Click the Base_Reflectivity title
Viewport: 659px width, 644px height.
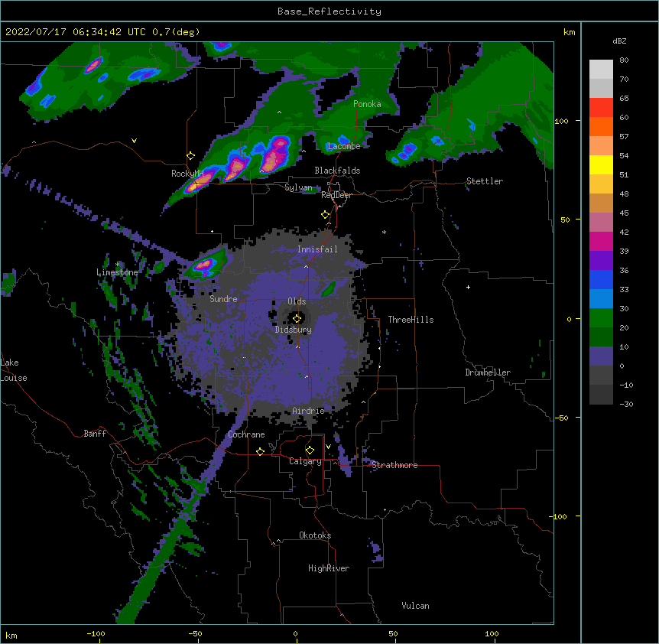[329, 11]
